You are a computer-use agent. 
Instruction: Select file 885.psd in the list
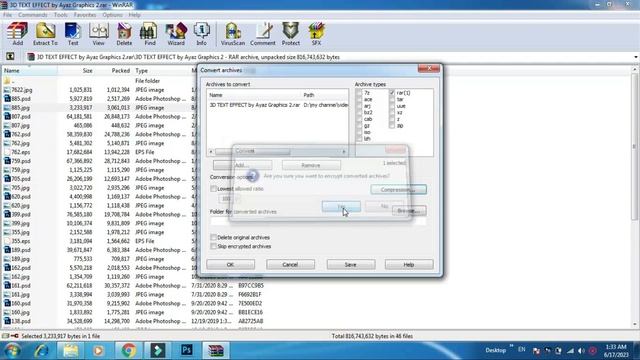(x=21, y=99)
